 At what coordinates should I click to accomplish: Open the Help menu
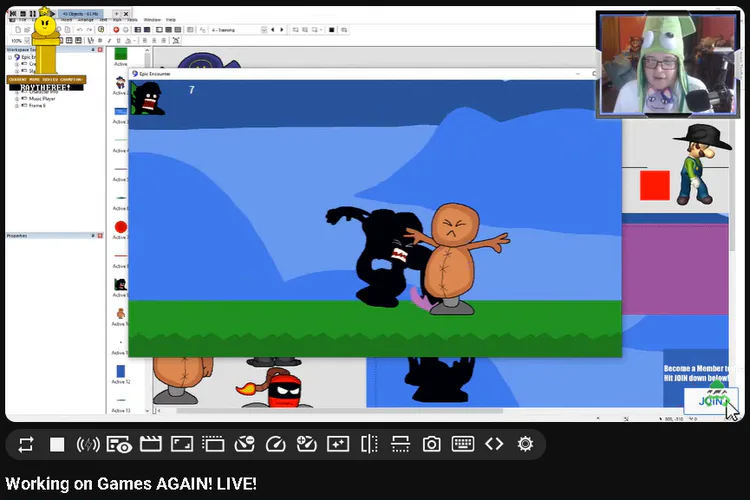point(171,20)
